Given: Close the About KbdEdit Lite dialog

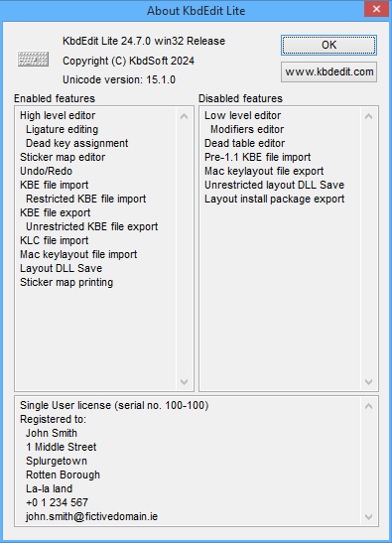Looking at the screenshot, I should tap(376, 9).
